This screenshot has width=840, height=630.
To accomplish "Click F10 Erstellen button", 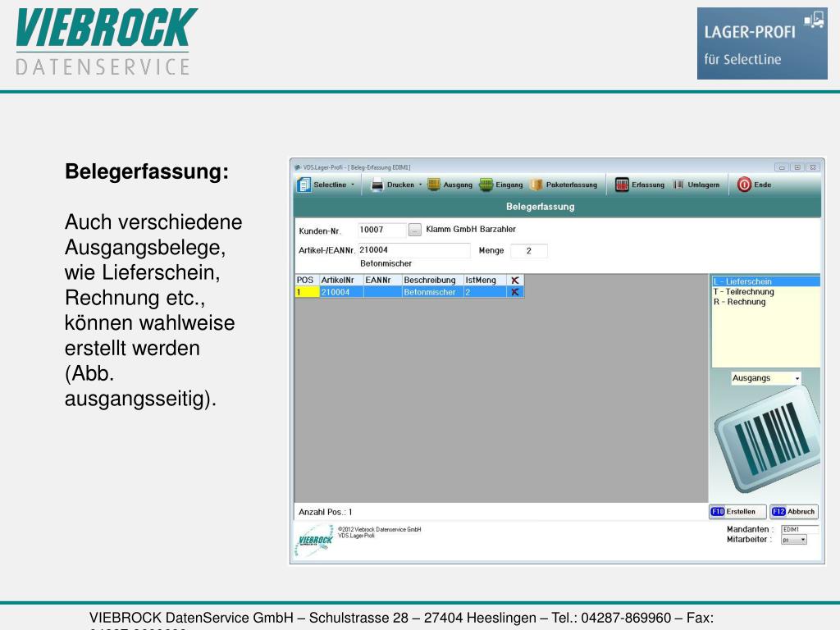I will [737, 512].
